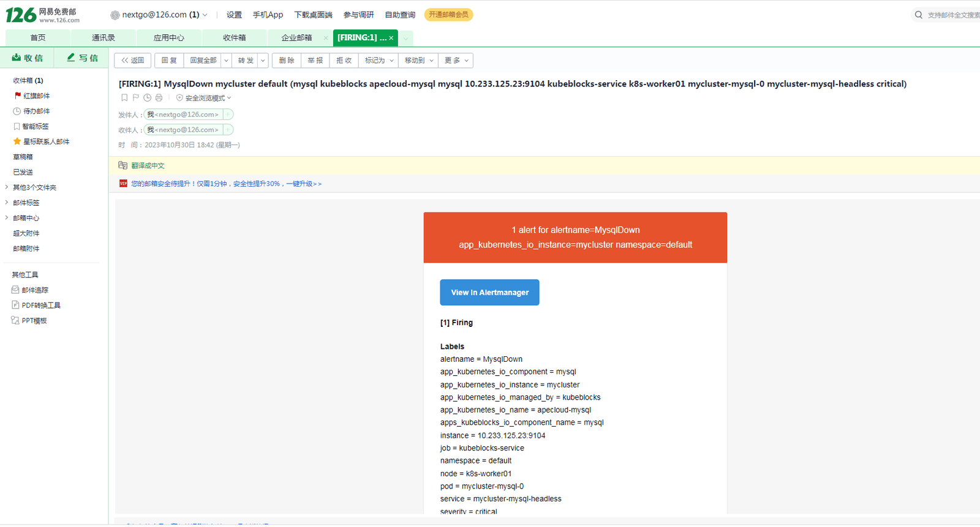The width and height of the screenshot is (980, 527).
Task: Click the 开通邮箱会员 button
Action: [448, 15]
